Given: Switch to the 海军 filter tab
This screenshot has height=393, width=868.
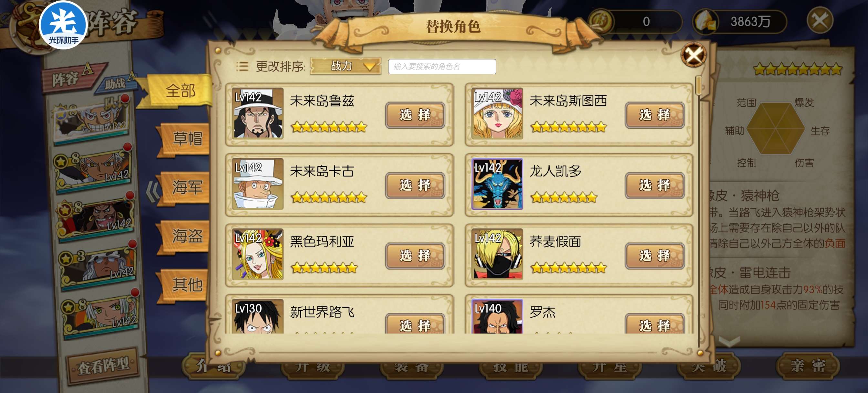Looking at the screenshot, I should tap(186, 187).
